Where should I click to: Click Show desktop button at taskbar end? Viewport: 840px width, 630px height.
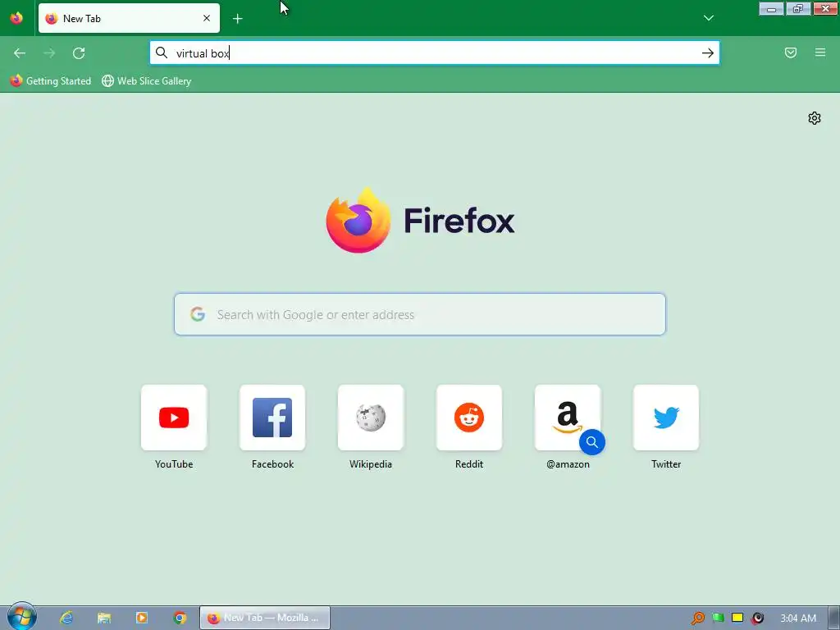pyautogui.click(x=834, y=618)
